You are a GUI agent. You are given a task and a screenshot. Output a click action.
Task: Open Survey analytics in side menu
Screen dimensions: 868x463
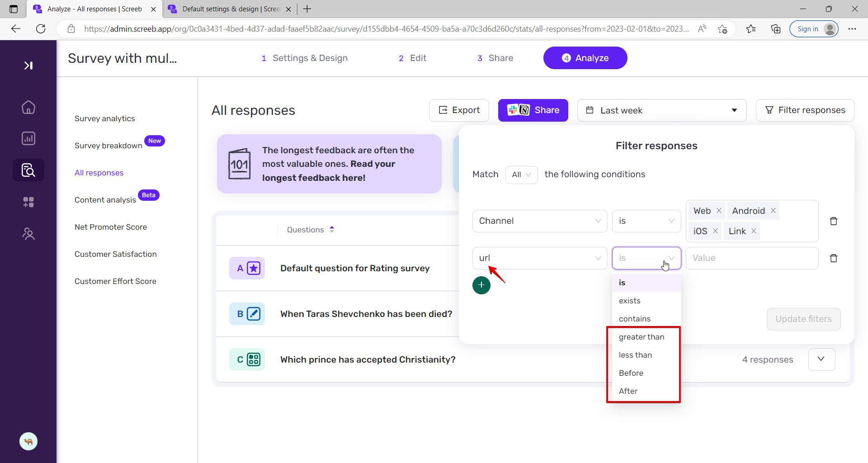[x=105, y=118]
